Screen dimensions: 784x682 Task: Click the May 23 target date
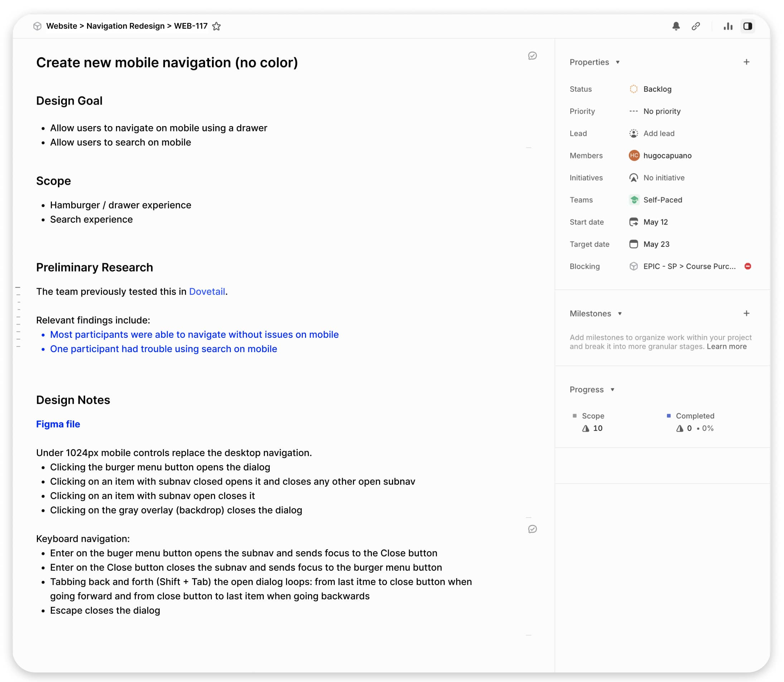coord(656,244)
